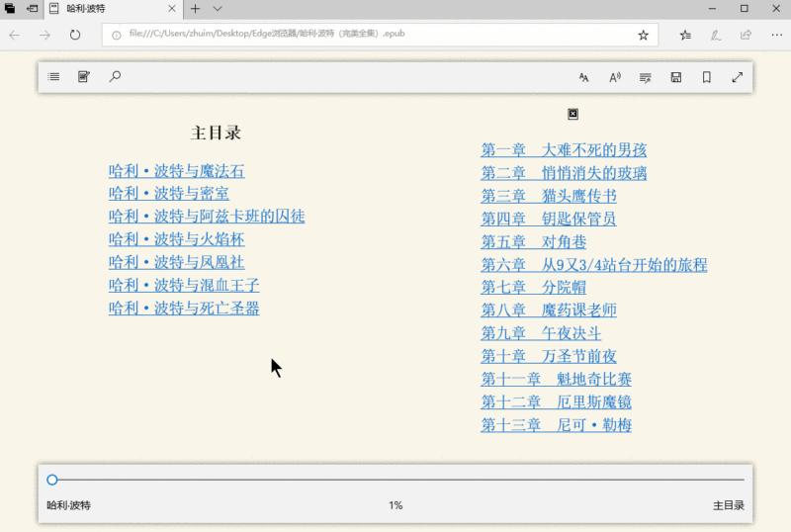Open 哈利·波特与凤凰社 link
Screen dimensions: 791x532
(177, 262)
